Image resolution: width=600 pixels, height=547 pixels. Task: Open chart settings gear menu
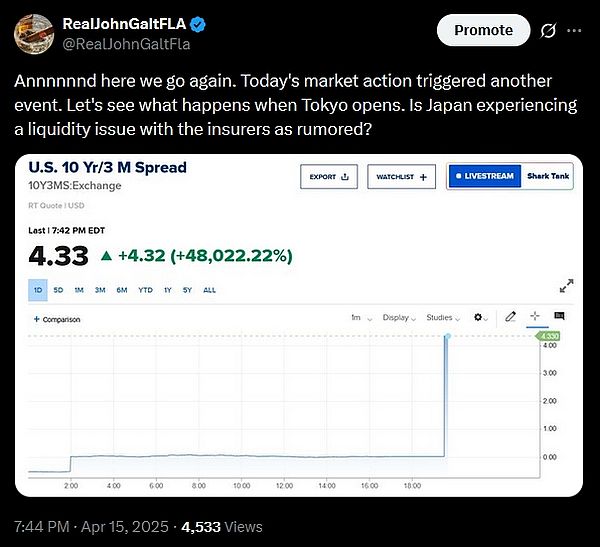[x=479, y=317]
